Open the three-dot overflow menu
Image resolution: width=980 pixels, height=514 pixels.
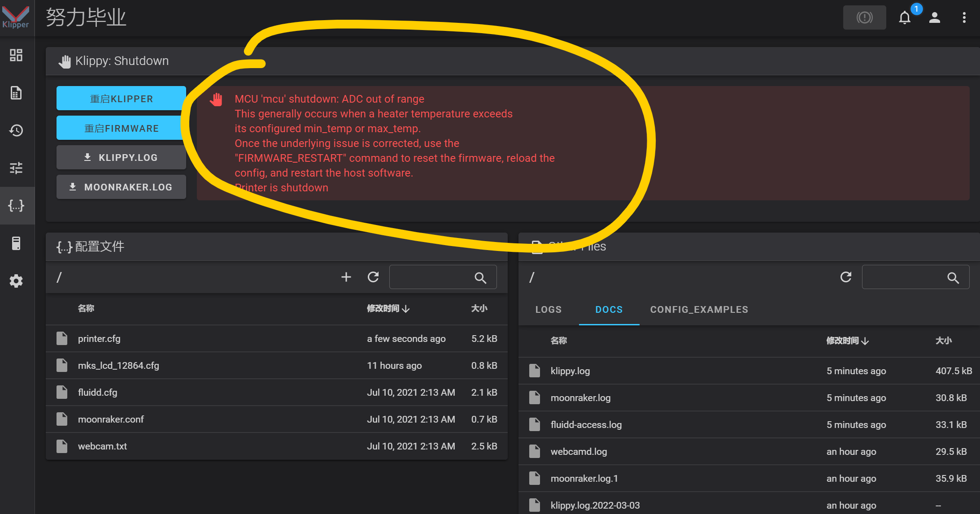click(964, 17)
